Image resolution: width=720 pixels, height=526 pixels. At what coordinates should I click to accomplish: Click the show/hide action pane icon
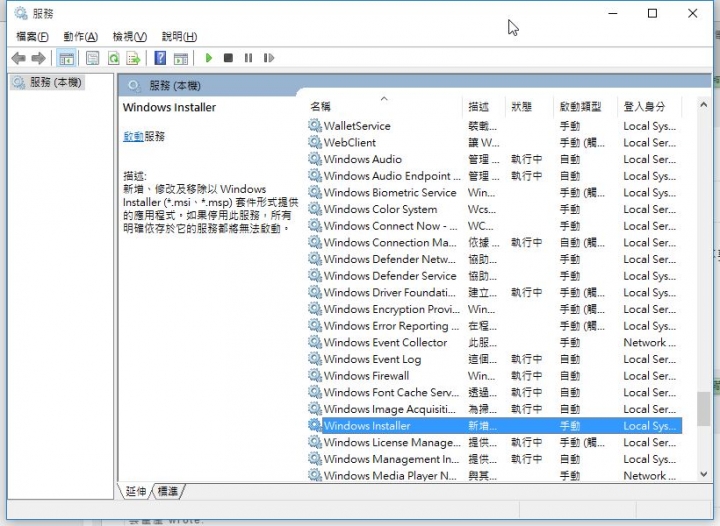pos(180,58)
